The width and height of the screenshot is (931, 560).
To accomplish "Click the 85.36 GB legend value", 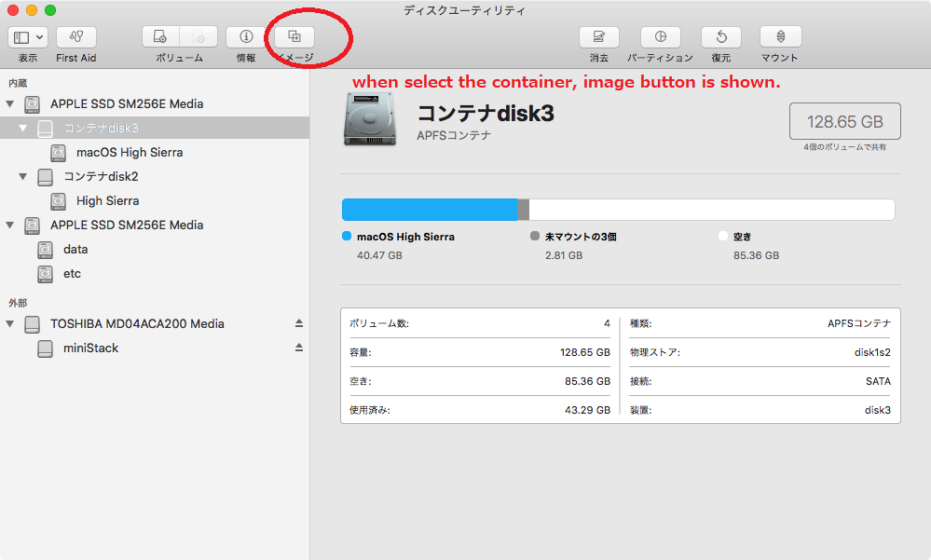I will click(757, 255).
